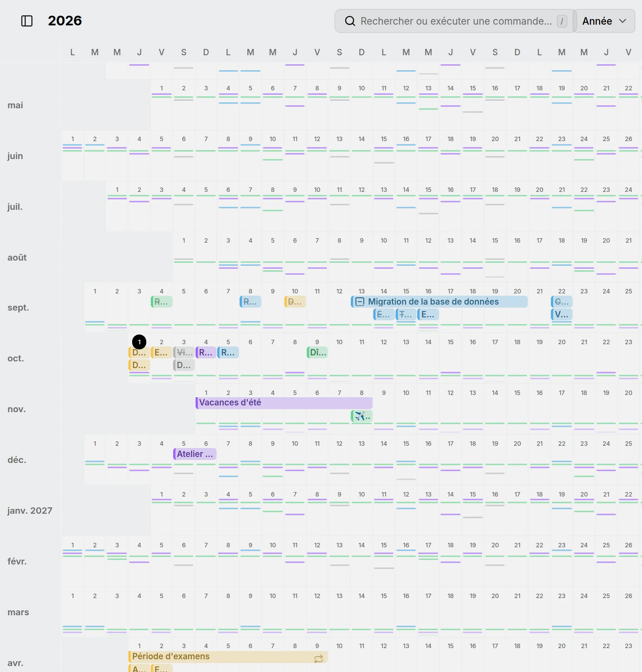Open the blue R... event on September 8
This screenshot has height=672, width=642.
(250, 302)
